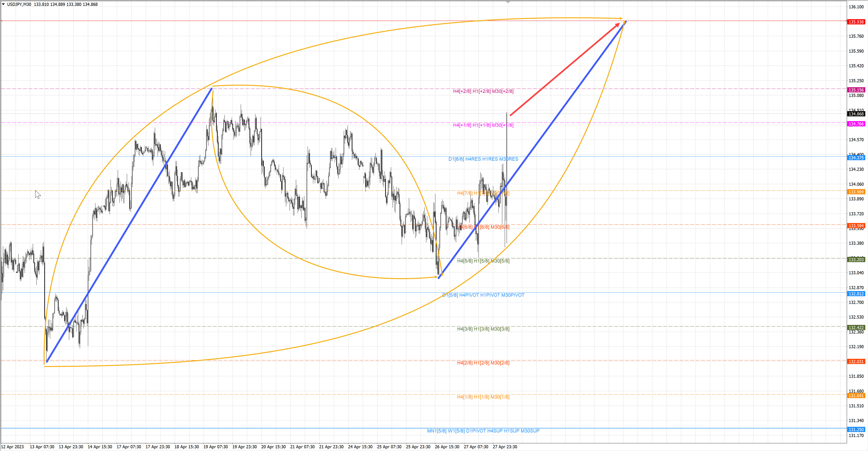
Task: Click the 26 Apr 15:30 time label
Action: tap(447, 447)
